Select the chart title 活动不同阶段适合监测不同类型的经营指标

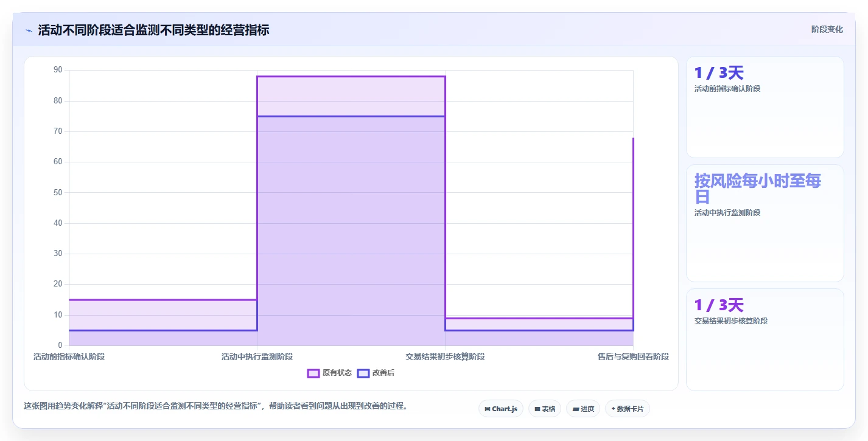[x=153, y=30]
